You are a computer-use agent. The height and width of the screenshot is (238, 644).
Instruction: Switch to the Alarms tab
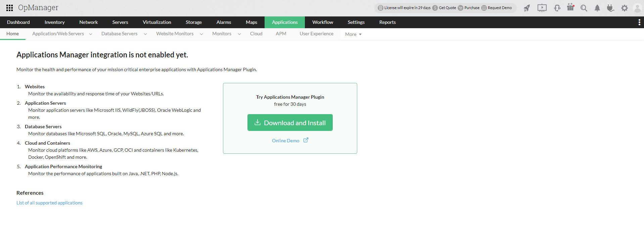click(224, 22)
